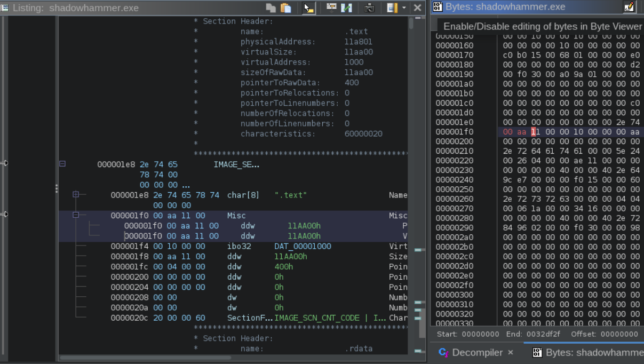Click address 0000020a in the Listing
Screen dimensions: 644x364
[129, 307]
